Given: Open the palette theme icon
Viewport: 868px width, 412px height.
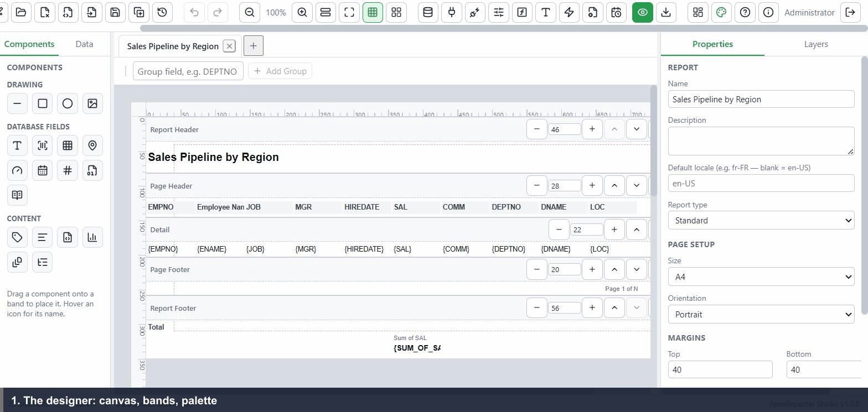Looking at the screenshot, I should (721, 12).
